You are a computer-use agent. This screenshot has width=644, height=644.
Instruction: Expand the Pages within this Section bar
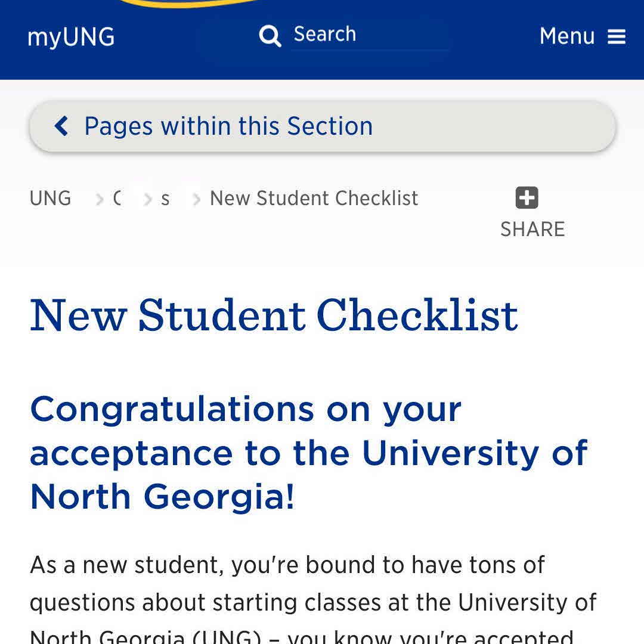(x=322, y=126)
